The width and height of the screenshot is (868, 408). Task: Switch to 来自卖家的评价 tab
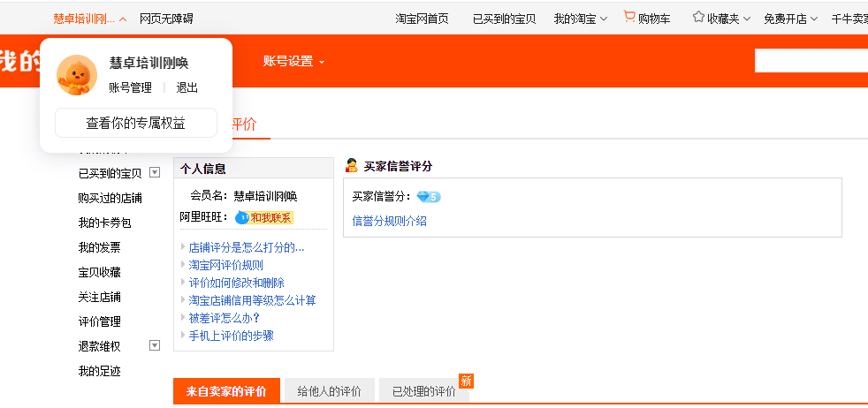click(226, 391)
